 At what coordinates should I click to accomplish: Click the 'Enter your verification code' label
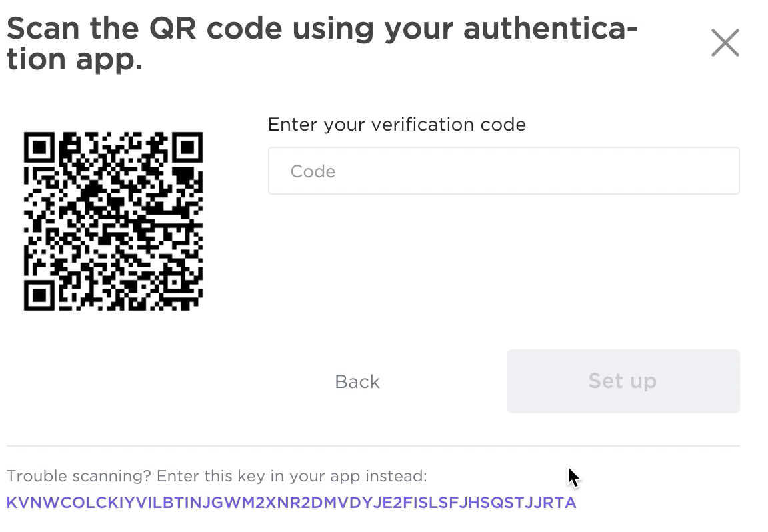tap(397, 125)
